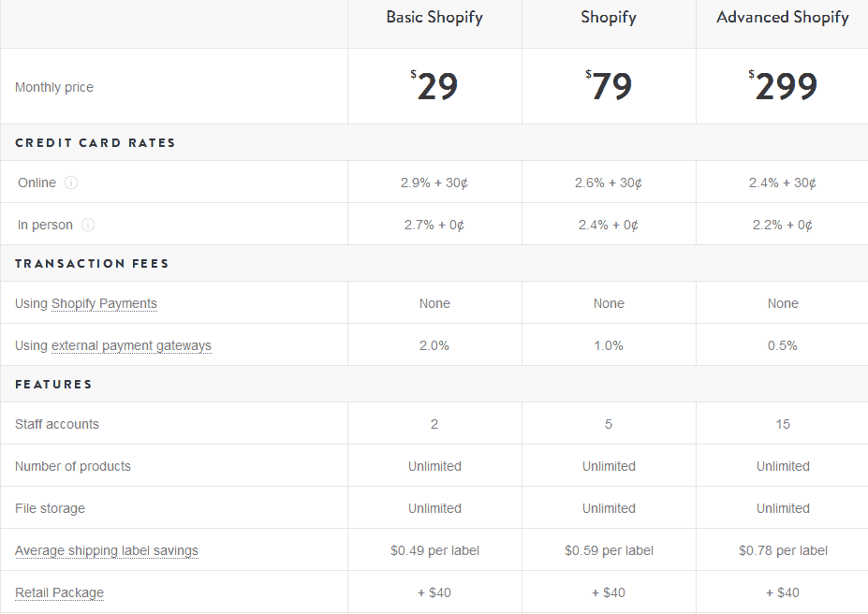
Task: Click the Credit Card Rates section heading
Action: click(96, 142)
